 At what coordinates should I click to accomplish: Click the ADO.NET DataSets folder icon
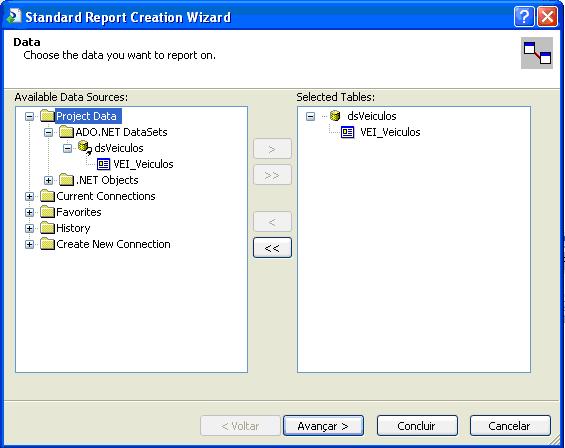pyautogui.click(x=66, y=132)
